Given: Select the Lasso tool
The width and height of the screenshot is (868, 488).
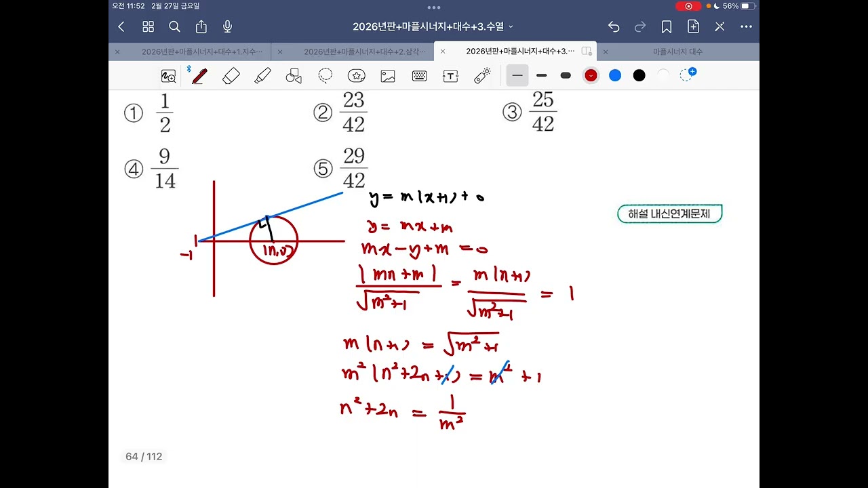Looking at the screenshot, I should coord(325,76).
